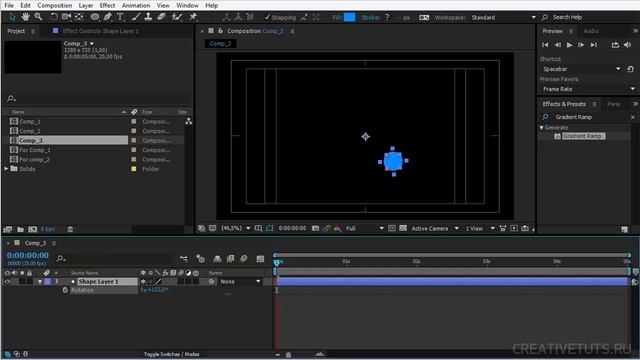Viewport: 640px width, 360px height.
Task: Click the project flowchart view icon
Action: [x=189, y=121]
